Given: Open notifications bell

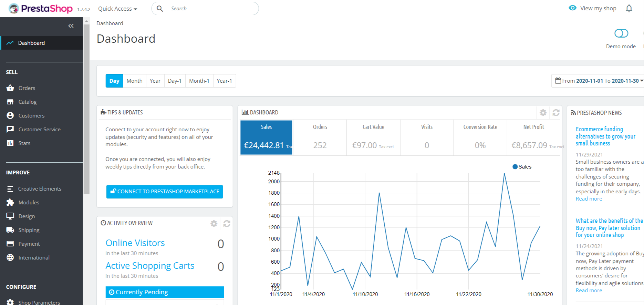Looking at the screenshot, I should [629, 8].
